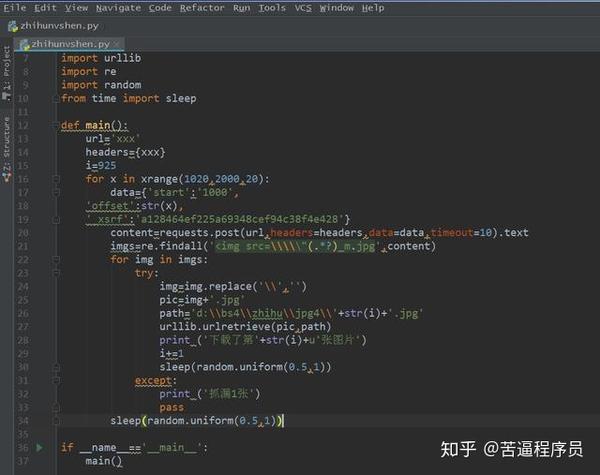Open the Navigate menu
This screenshot has width=600, height=475.
118,8
